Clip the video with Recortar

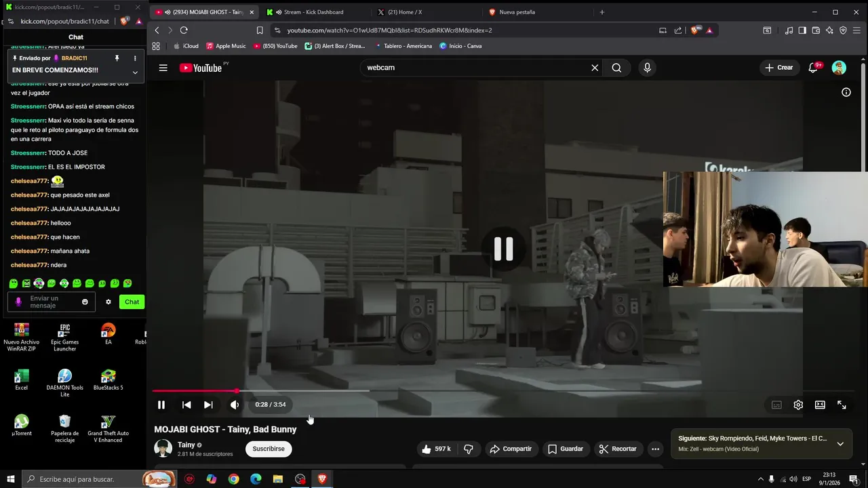pyautogui.click(x=618, y=449)
